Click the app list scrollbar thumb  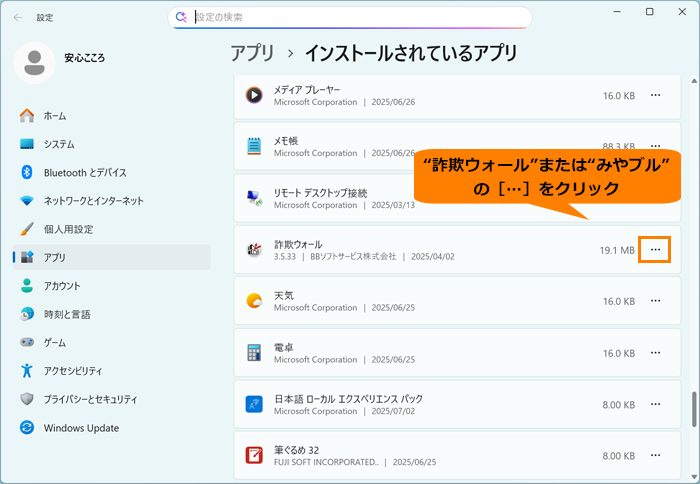pos(694,409)
